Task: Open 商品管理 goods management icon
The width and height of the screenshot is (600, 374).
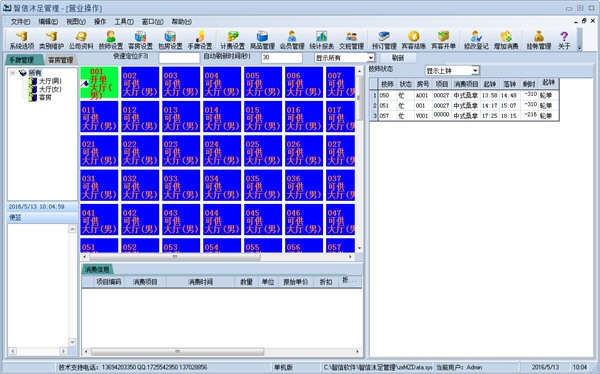Action: (x=262, y=41)
